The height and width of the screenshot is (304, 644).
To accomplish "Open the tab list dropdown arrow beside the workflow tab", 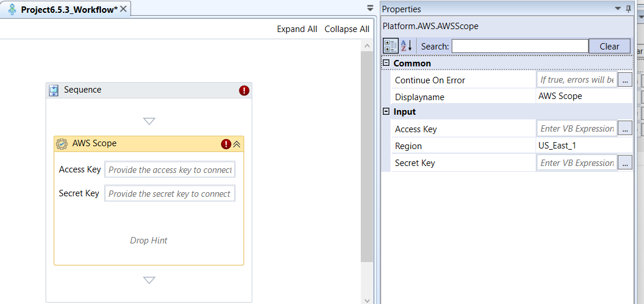I will point(370,8).
